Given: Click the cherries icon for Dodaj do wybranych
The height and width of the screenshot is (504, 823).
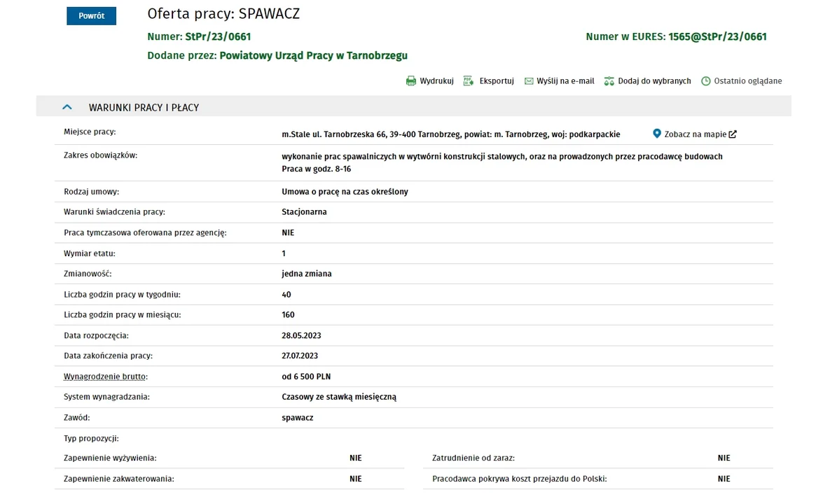Looking at the screenshot, I should (609, 80).
